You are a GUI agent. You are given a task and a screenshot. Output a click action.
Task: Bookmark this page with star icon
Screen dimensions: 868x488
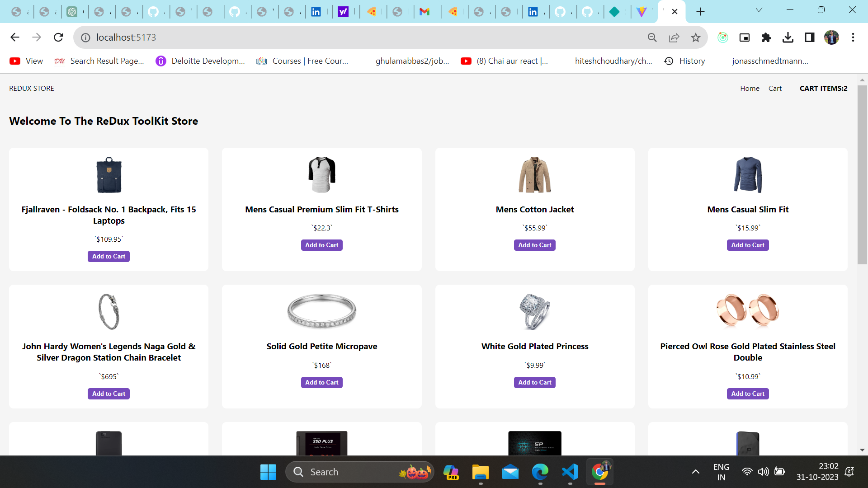point(695,38)
